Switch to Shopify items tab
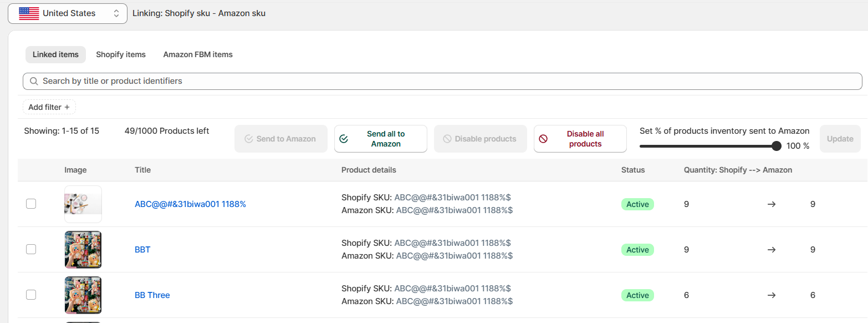This screenshot has width=868, height=323. pos(121,54)
